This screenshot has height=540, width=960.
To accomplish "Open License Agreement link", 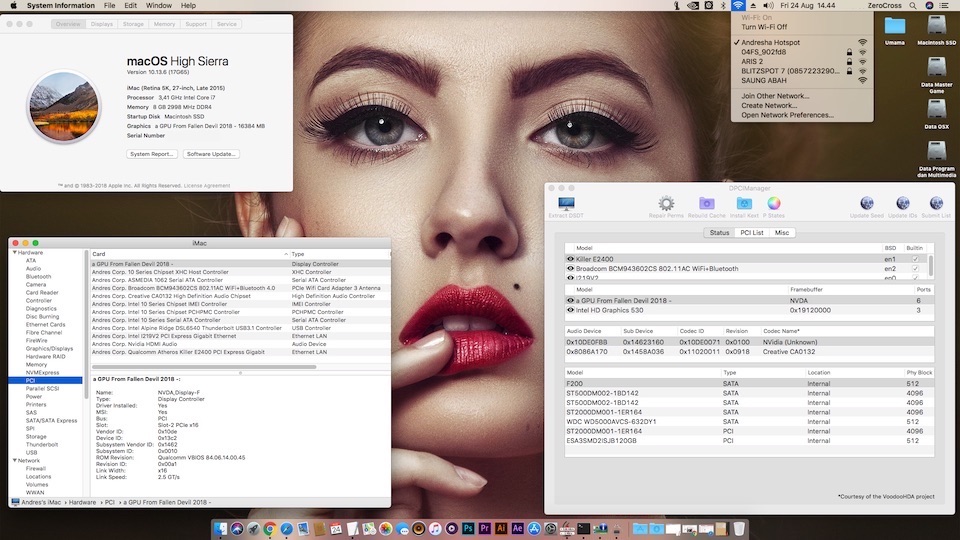I will coord(207,186).
